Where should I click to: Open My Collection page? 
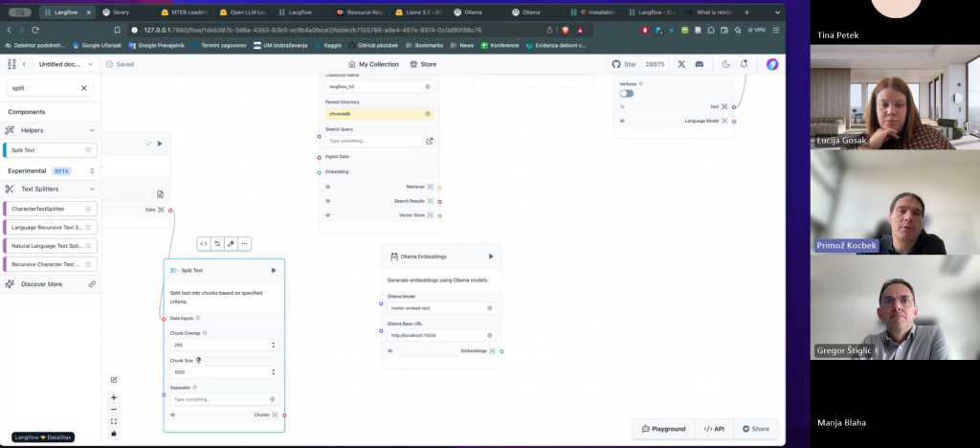tap(374, 64)
